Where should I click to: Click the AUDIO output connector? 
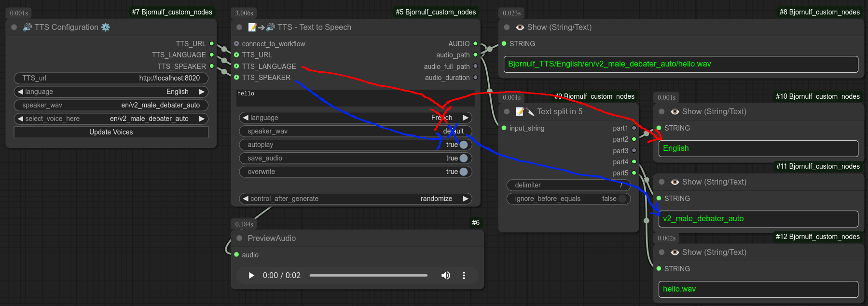[475, 44]
